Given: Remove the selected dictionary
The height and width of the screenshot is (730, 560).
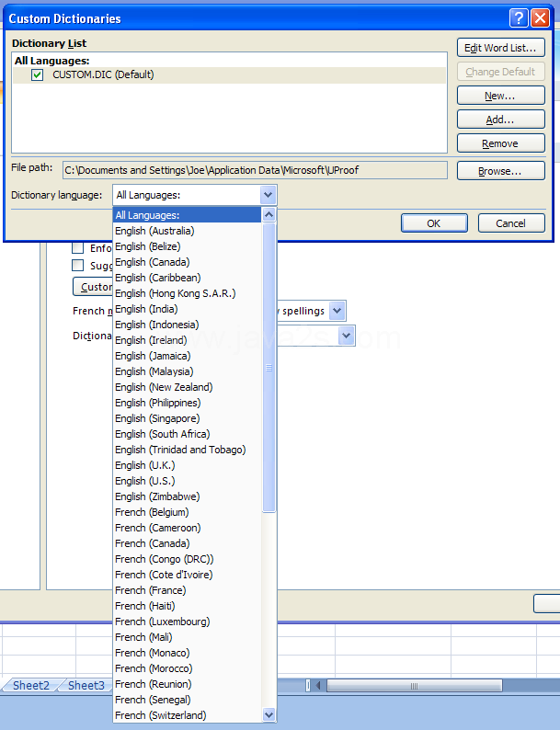Looking at the screenshot, I should click(x=500, y=143).
